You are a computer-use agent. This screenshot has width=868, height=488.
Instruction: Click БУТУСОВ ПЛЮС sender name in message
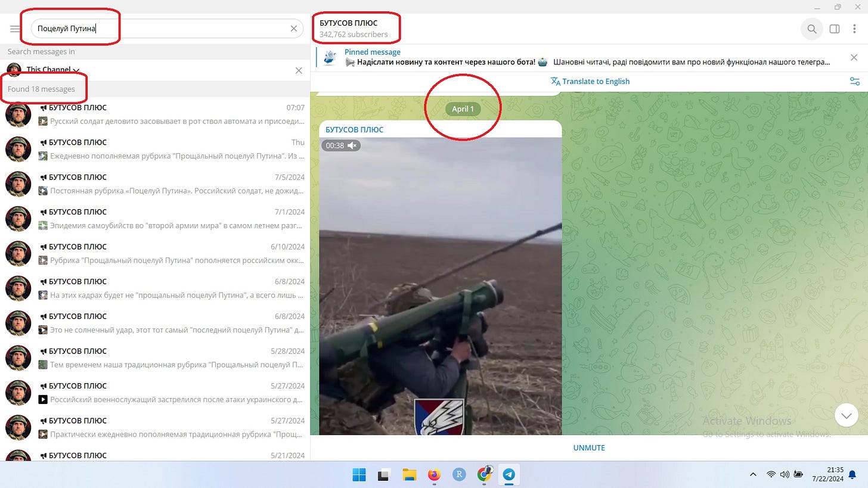[354, 129]
